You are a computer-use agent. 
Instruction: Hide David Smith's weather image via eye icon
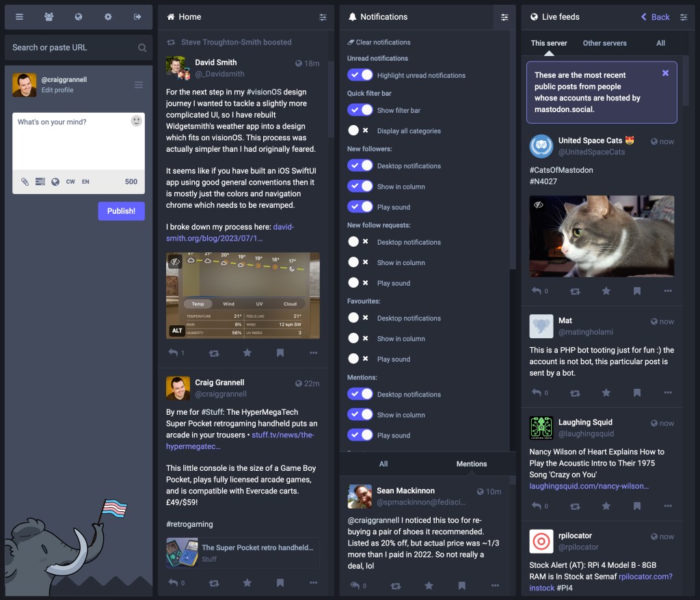tap(176, 262)
